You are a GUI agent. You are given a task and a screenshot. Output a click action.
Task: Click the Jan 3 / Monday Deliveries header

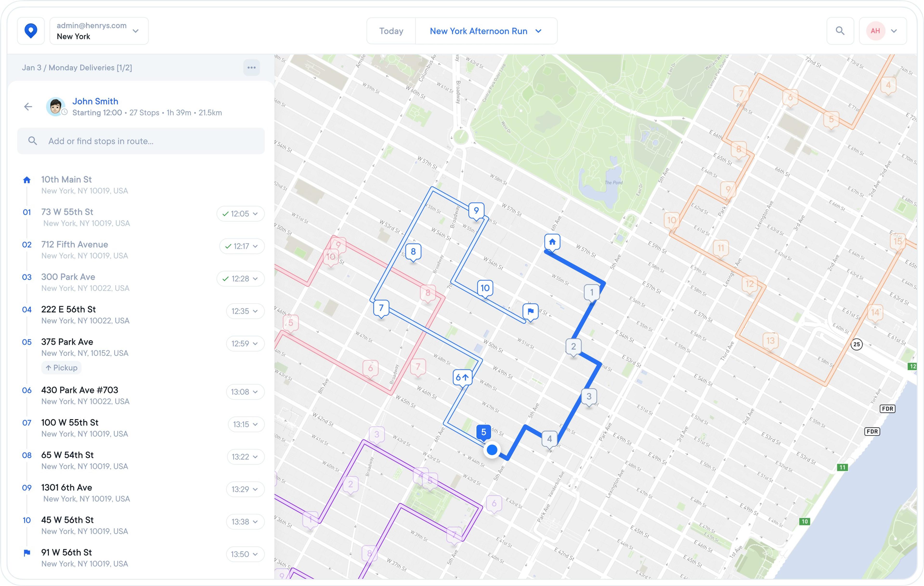click(77, 68)
